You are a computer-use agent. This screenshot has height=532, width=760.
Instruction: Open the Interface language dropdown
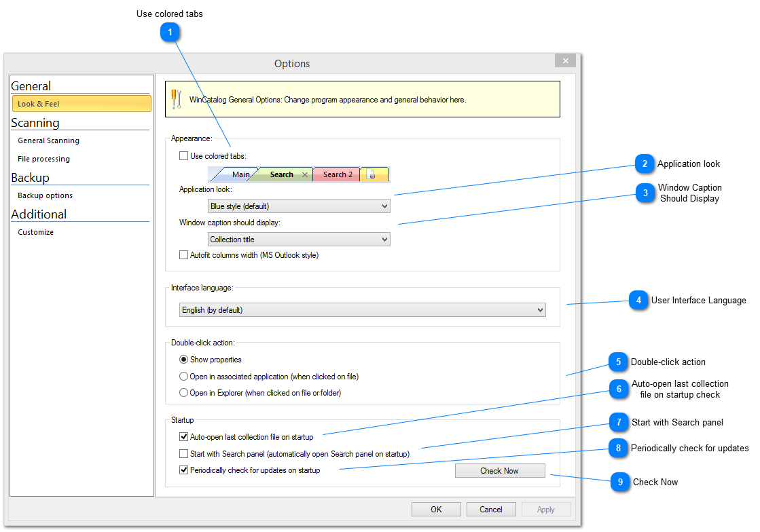coord(363,310)
